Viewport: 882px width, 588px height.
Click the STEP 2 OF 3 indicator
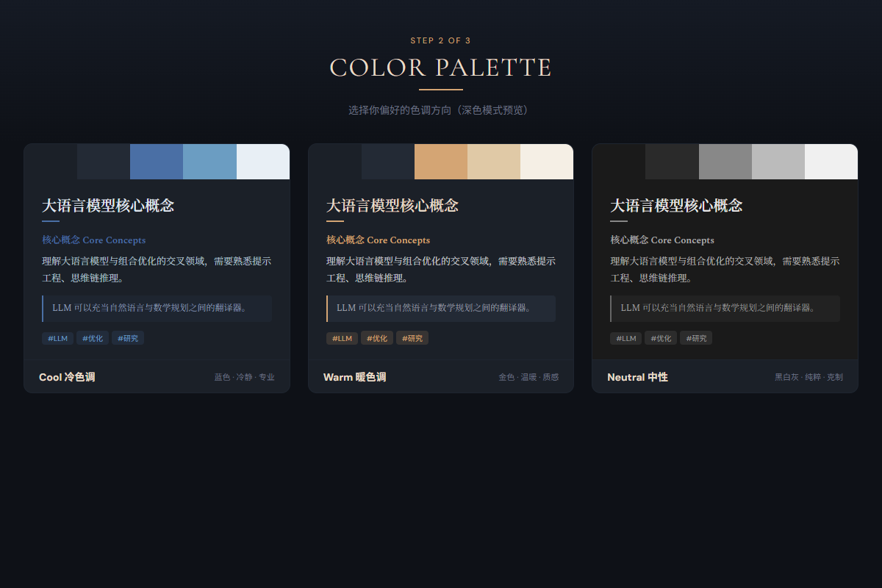click(440, 40)
